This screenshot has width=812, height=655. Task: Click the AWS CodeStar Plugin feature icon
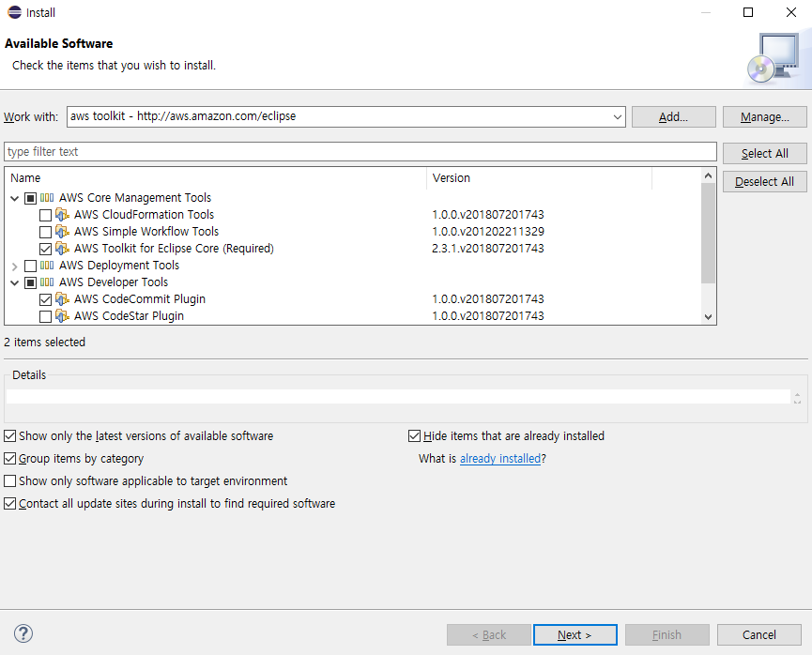click(62, 316)
